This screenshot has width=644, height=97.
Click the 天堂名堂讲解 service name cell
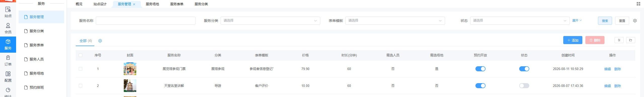pyautogui.click(x=174, y=86)
